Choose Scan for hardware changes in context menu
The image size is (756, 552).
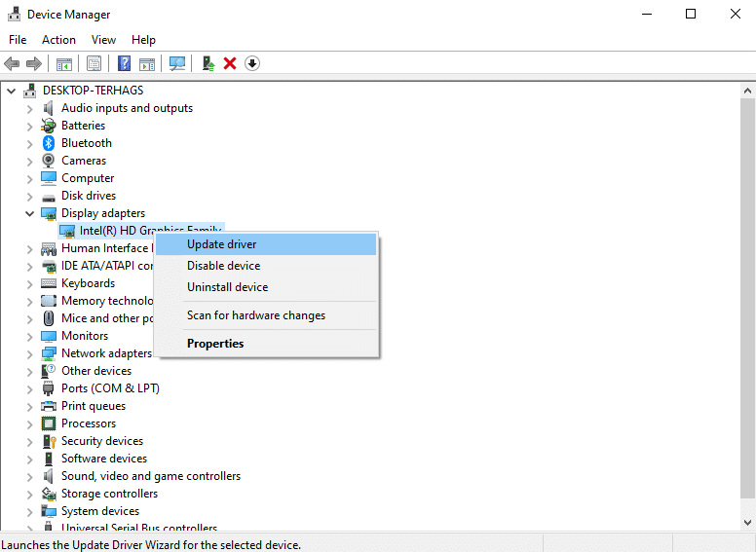point(266,315)
